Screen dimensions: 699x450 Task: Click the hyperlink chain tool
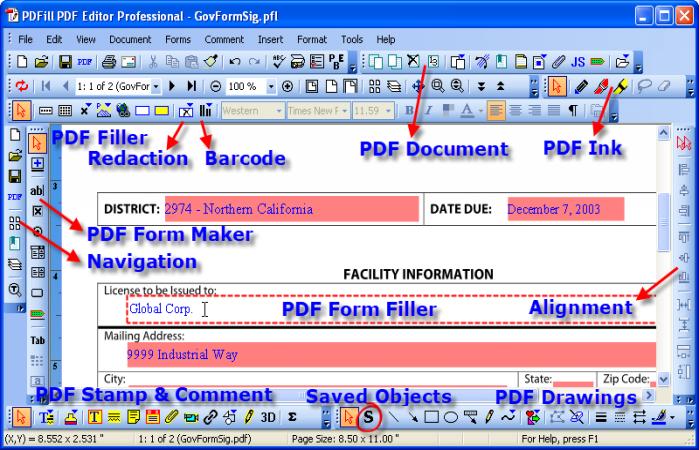(210, 417)
